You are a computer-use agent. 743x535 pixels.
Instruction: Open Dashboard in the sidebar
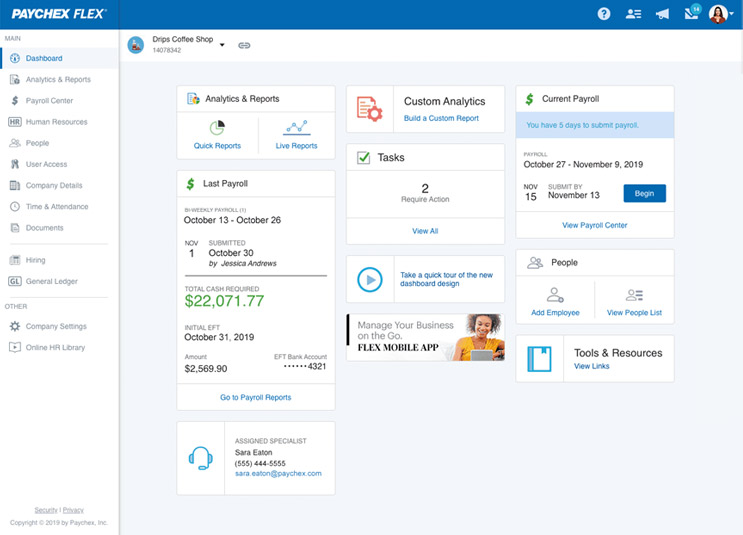click(x=59, y=58)
